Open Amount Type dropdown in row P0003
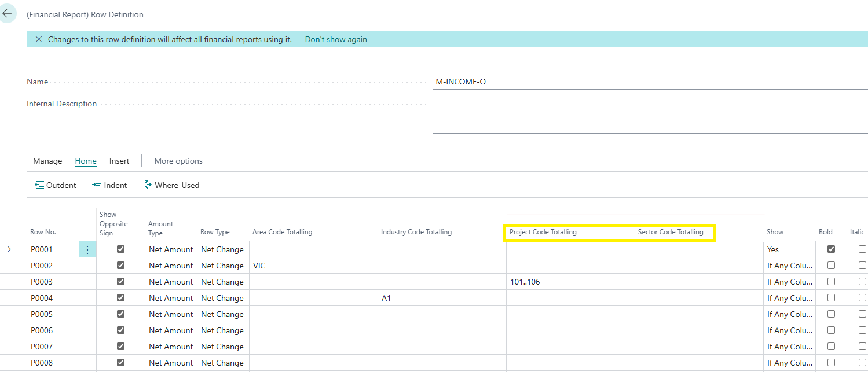 coord(171,282)
